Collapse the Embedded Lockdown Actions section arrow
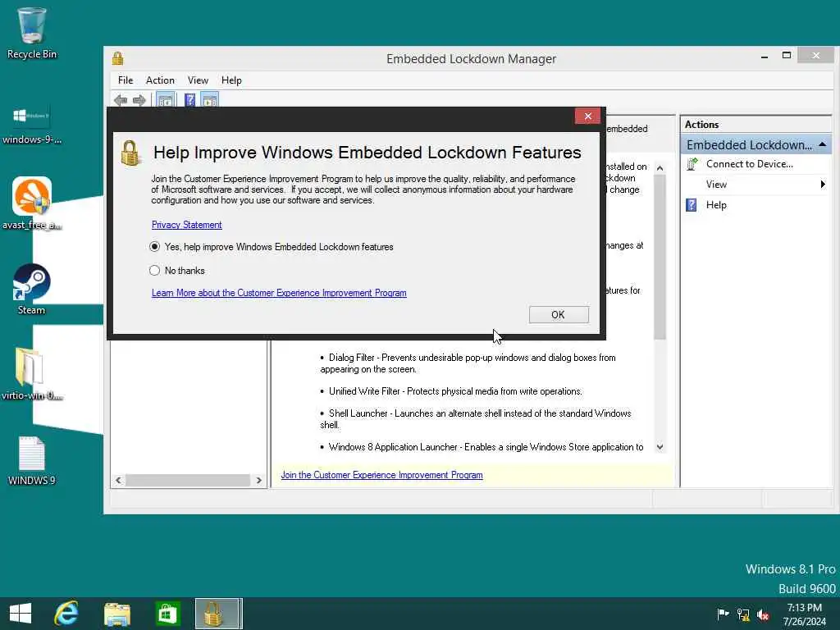 pyautogui.click(x=822, y=144)
